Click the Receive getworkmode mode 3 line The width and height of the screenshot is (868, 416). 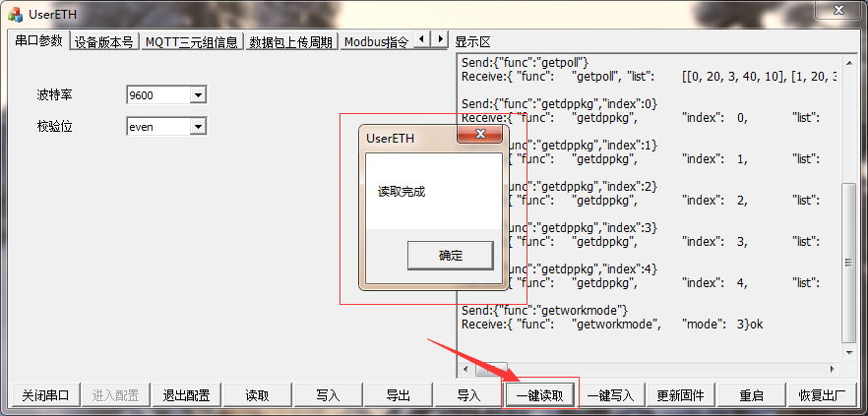(612, 325)
